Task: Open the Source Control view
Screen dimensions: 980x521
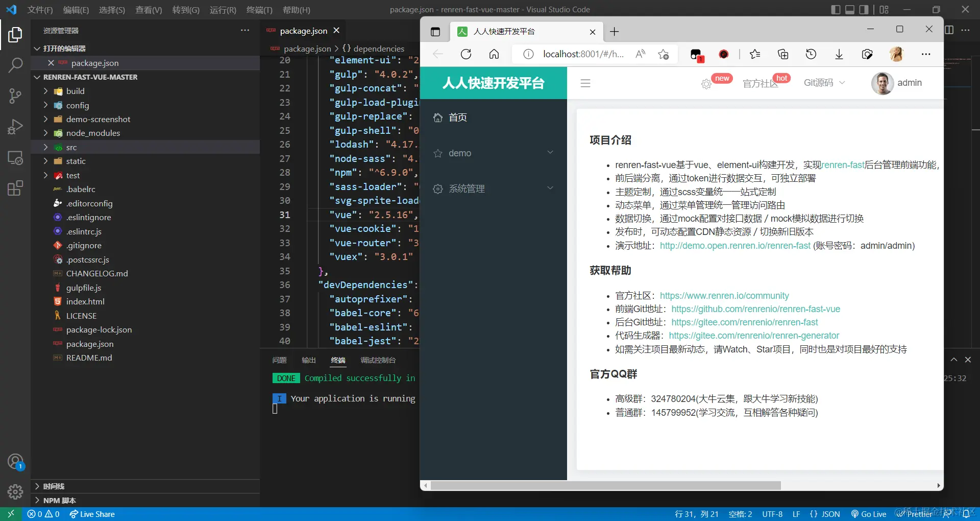Action: click(x=15, y=96)
